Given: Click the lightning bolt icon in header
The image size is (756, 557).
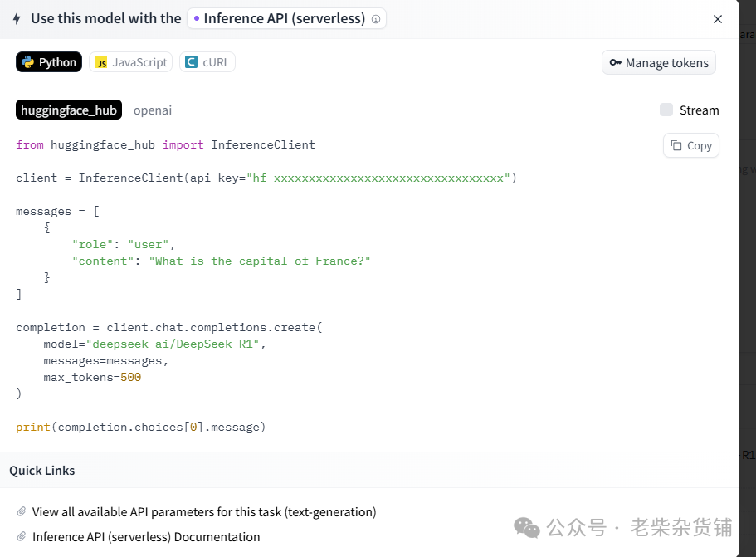Looking at the screenshot, I should point(17,18).
